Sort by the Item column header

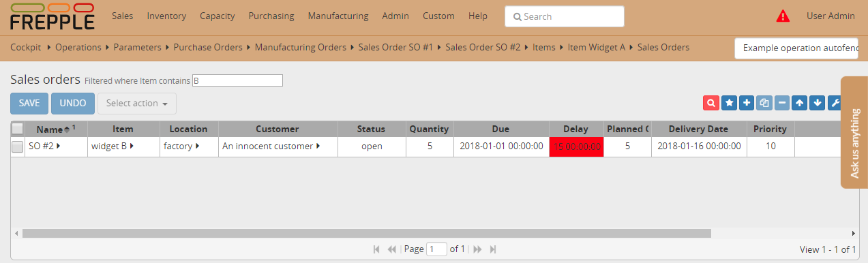(123, 129)
